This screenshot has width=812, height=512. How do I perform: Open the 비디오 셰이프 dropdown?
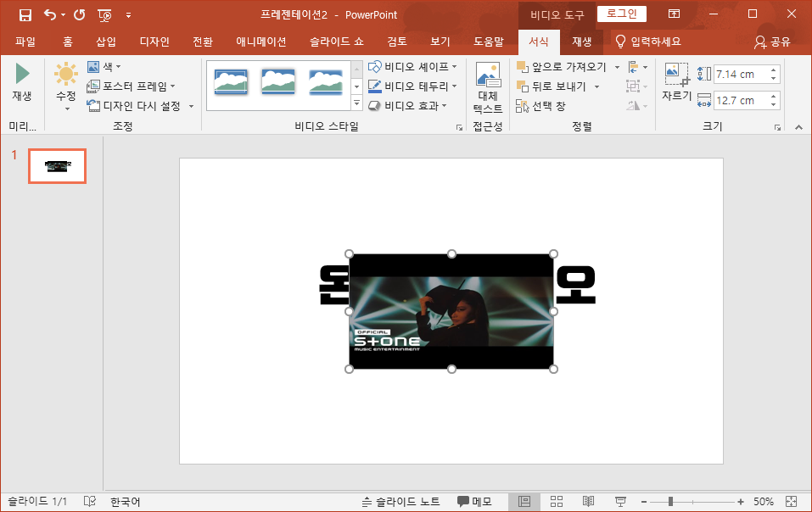tap(412, 67)
